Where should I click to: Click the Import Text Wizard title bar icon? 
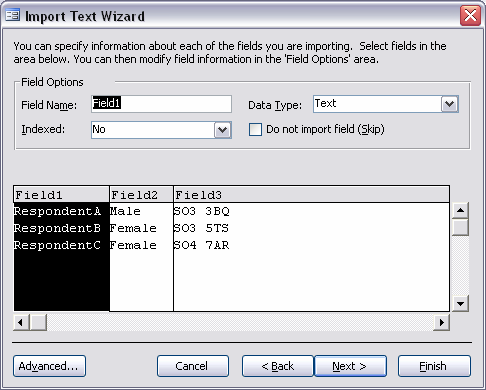coord(13,15)
